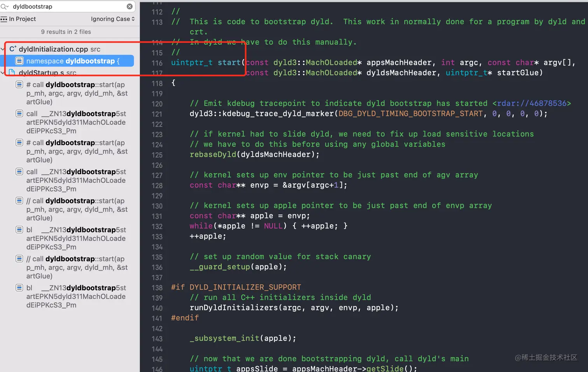
Task: Click 'const char** envp = &argv[argc+1];' line
Action: pyautogui.click(x=268, y=185)
